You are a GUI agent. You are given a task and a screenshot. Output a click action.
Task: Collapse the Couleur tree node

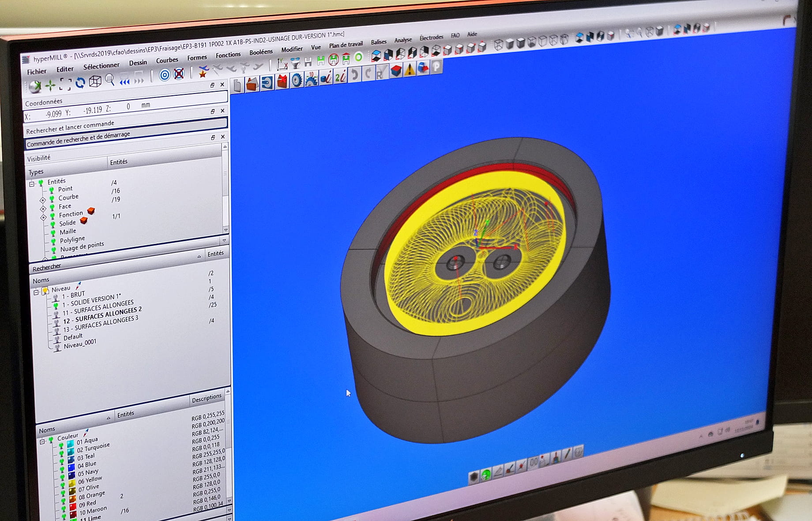click(x=42, y=441)
